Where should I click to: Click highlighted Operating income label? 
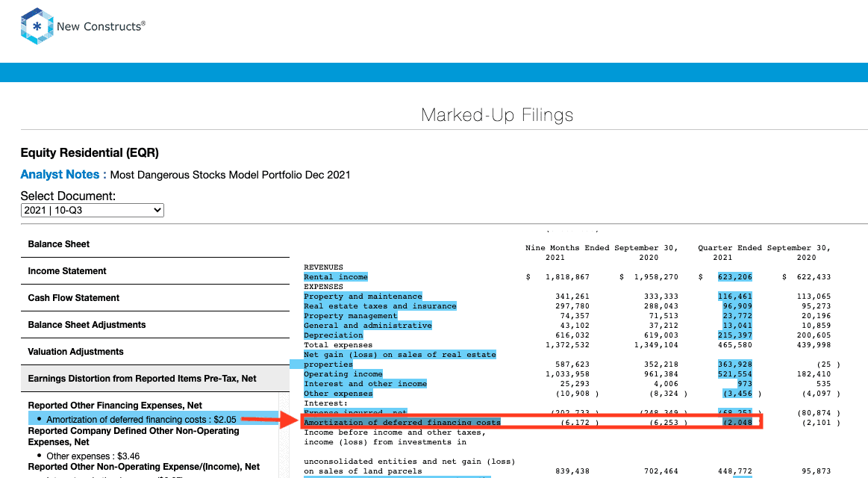pos(343,374)
